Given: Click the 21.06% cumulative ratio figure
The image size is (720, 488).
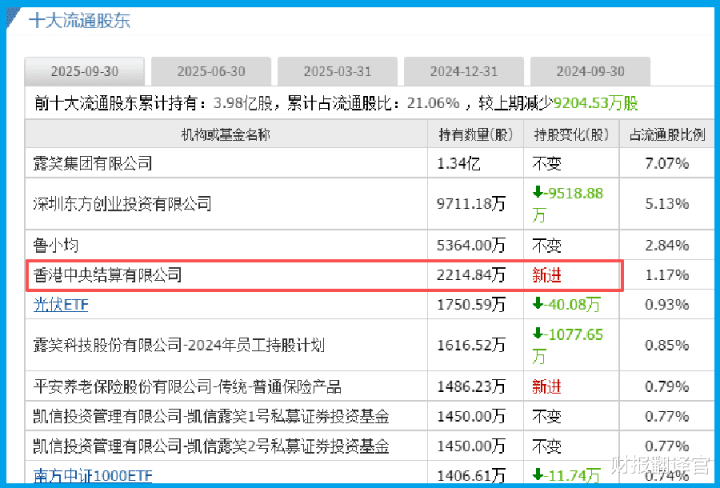Looking at the screenshot, I should click(433, 103).
